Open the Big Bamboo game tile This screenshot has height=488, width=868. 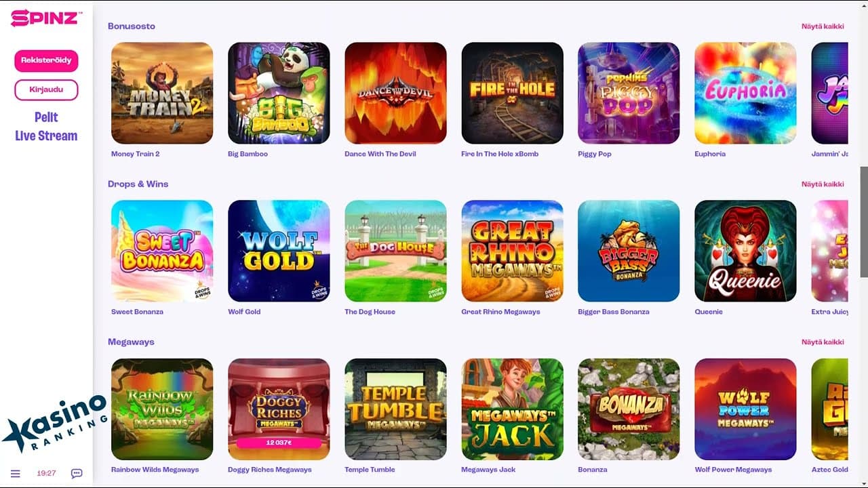tap(279, 93)
